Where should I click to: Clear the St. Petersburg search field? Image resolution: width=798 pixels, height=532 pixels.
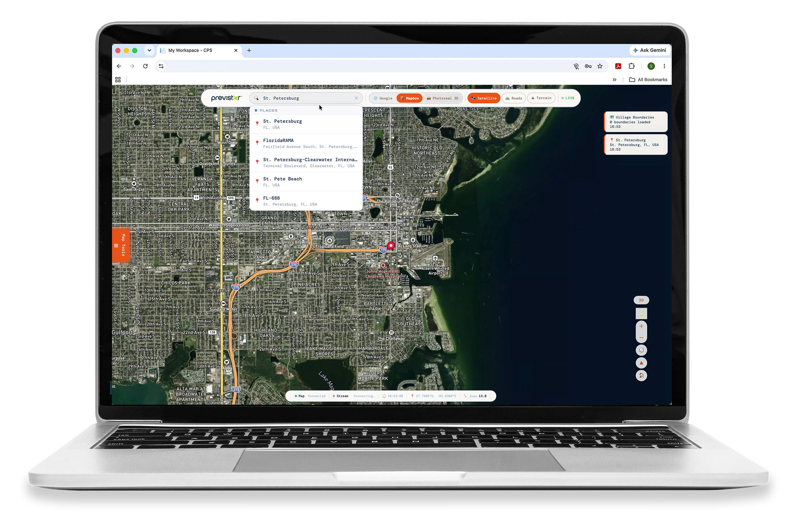tap(356, 98)
